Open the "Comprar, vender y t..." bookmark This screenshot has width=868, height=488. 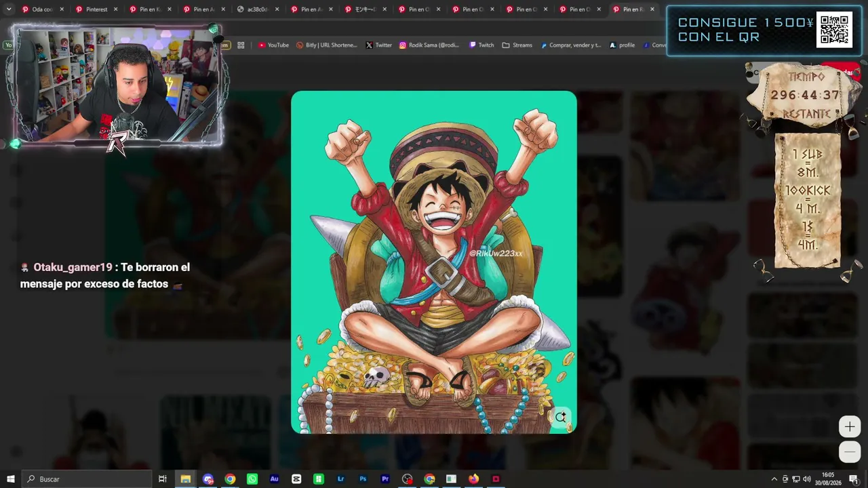(x=571, y=45)
